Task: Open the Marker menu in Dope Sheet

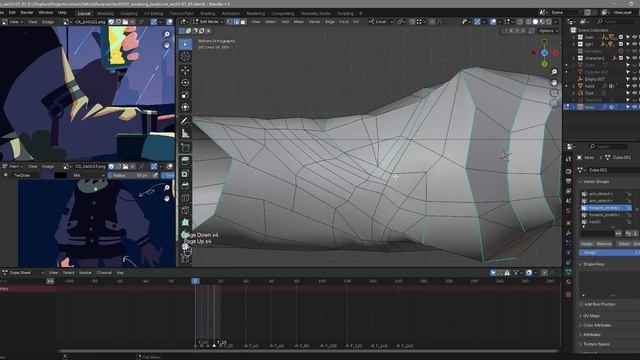Action: 85,273
